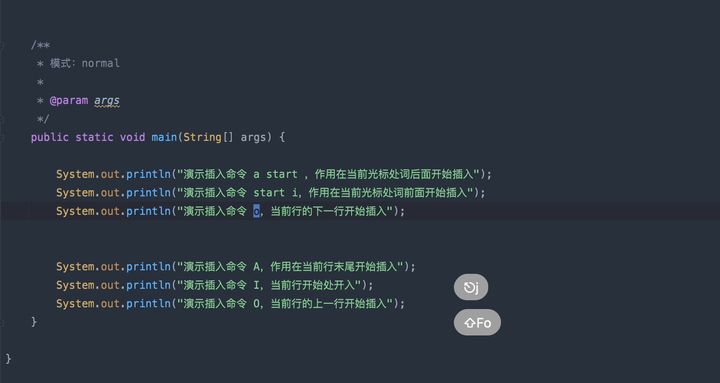Click the main method name
Image resolution: width=720 pixels, height=383 pixels.
coord(164,137)
